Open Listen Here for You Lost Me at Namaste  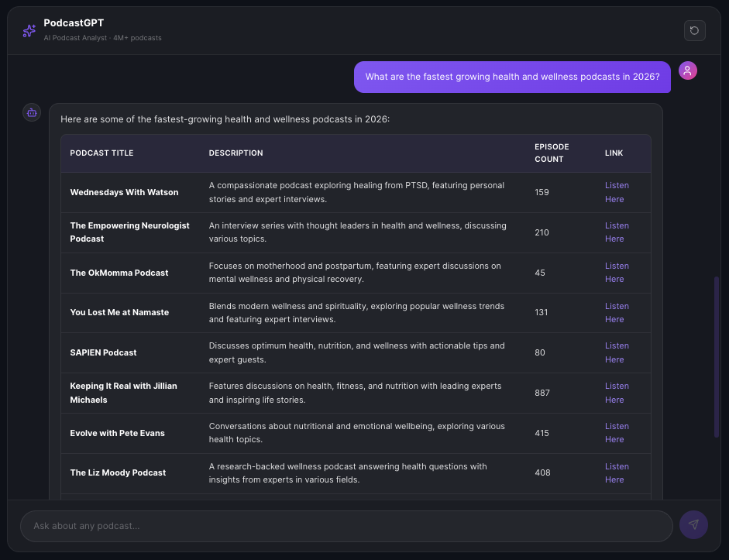617,312
